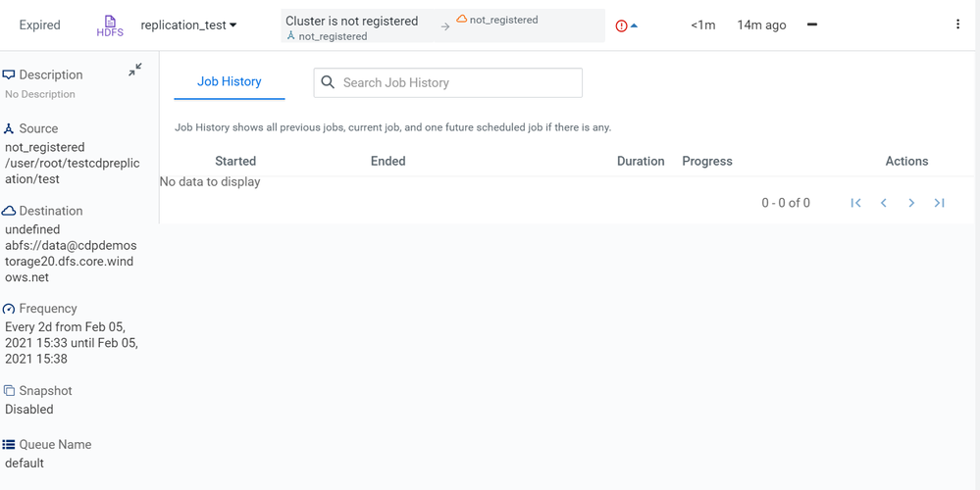Screen dimensions: 980x490
Task: Click the Duration column header
Action: click(641, 161)
